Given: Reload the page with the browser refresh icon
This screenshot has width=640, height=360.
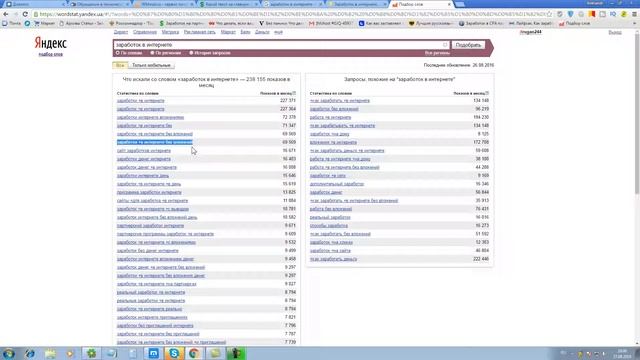Looking at the screenshot, I should (25, 14).
